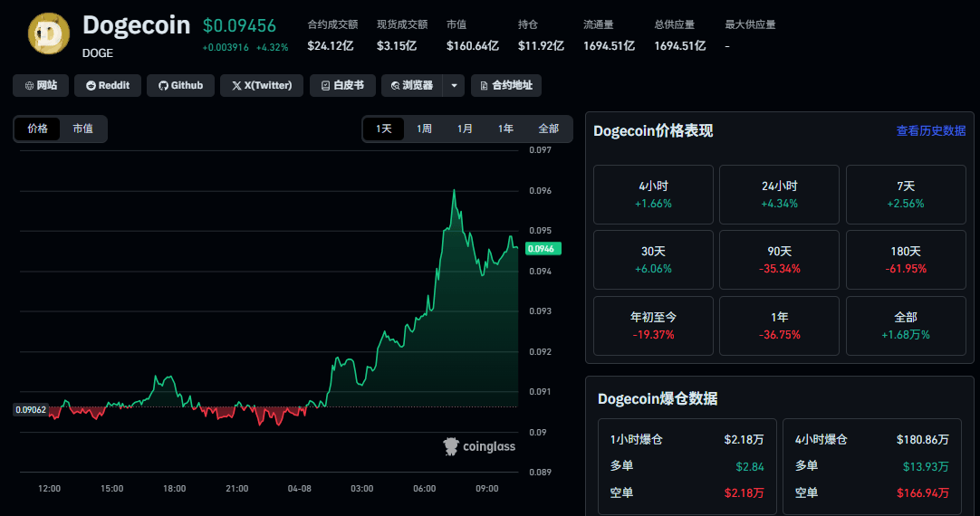The width and height of the screenshot is (980, 516).
Task: Click the 0.0946 current price marker
Action: [x=541, y=248]
